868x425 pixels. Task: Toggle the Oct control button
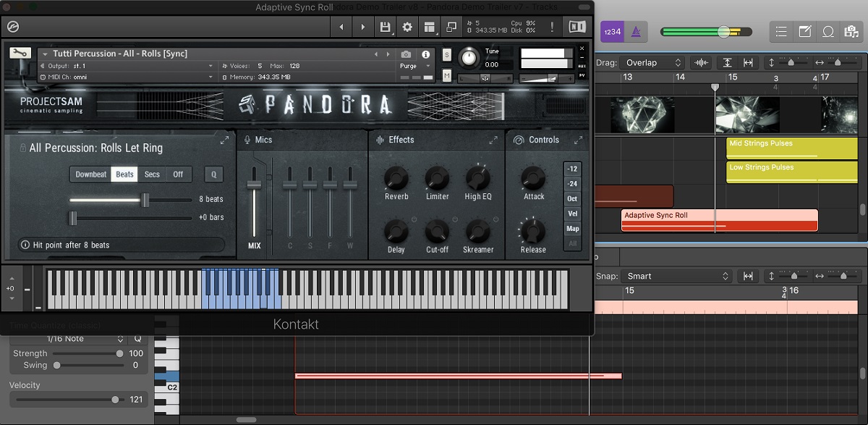click(x=572, y=198)
